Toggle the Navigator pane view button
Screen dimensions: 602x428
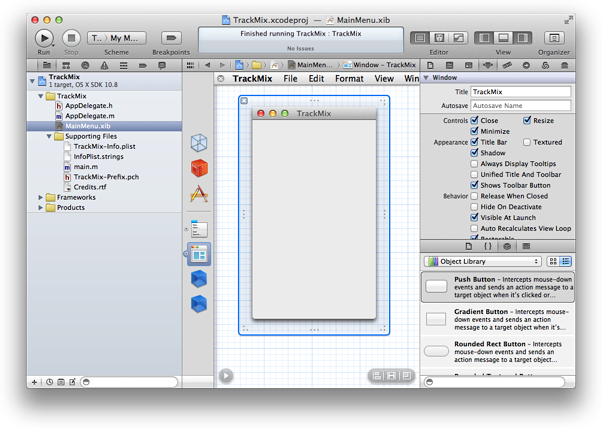[x=484, y=38]
